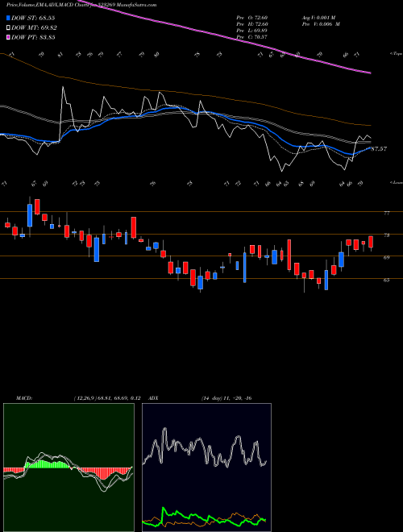This screenshot has width=403, height=532.
Task: Click the 'Pre C: 70.57' value
Action: pos(252,36)
